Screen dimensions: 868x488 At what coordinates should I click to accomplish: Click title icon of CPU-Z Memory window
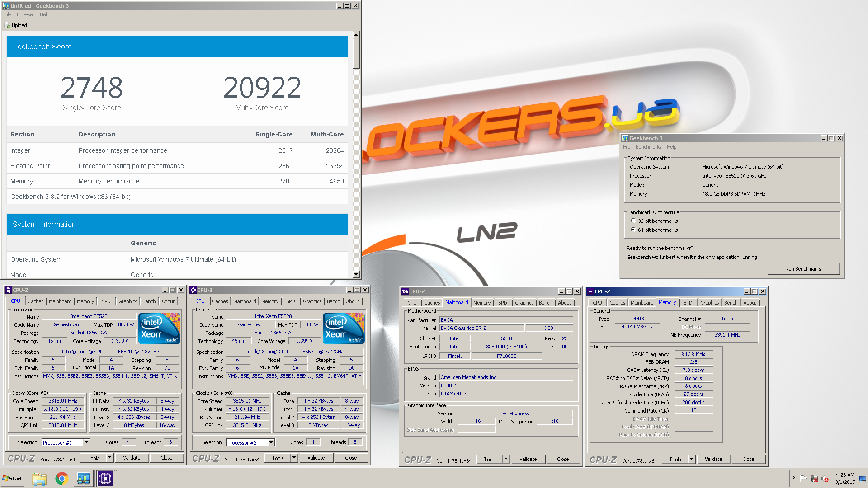pyautogui.click(x=590, y=291)
